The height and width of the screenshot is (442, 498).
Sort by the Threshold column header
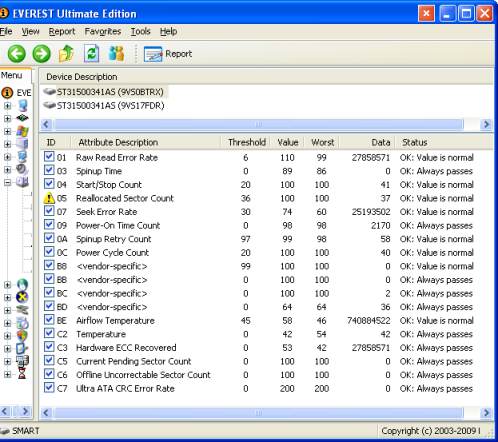point(247,142)
